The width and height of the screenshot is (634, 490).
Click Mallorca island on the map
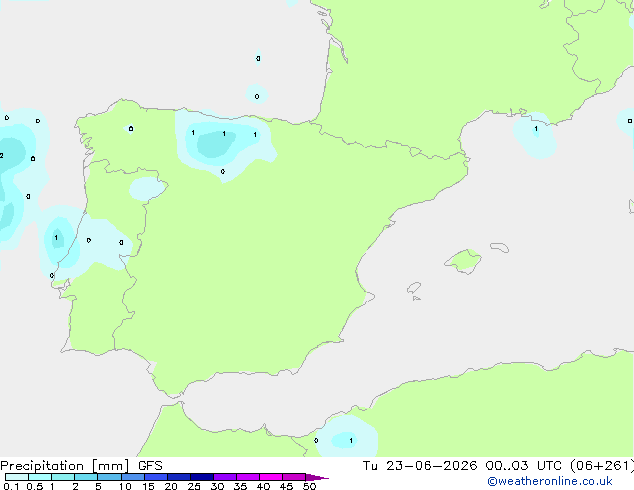tap(463, 261)
